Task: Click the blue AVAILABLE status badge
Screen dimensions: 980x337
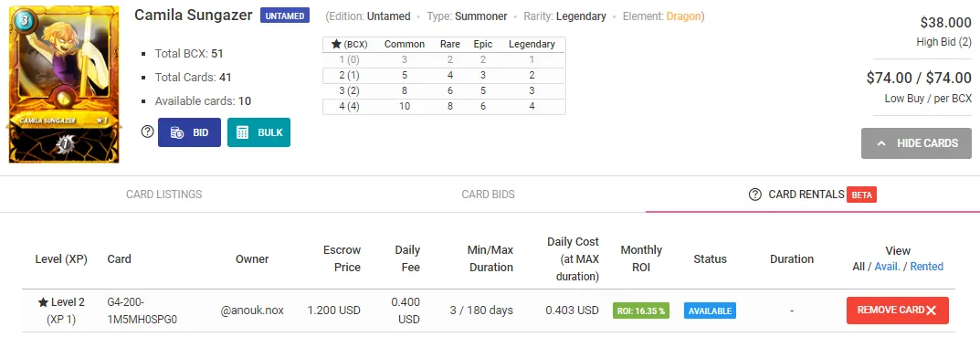Action: click(x=710, y=311)
